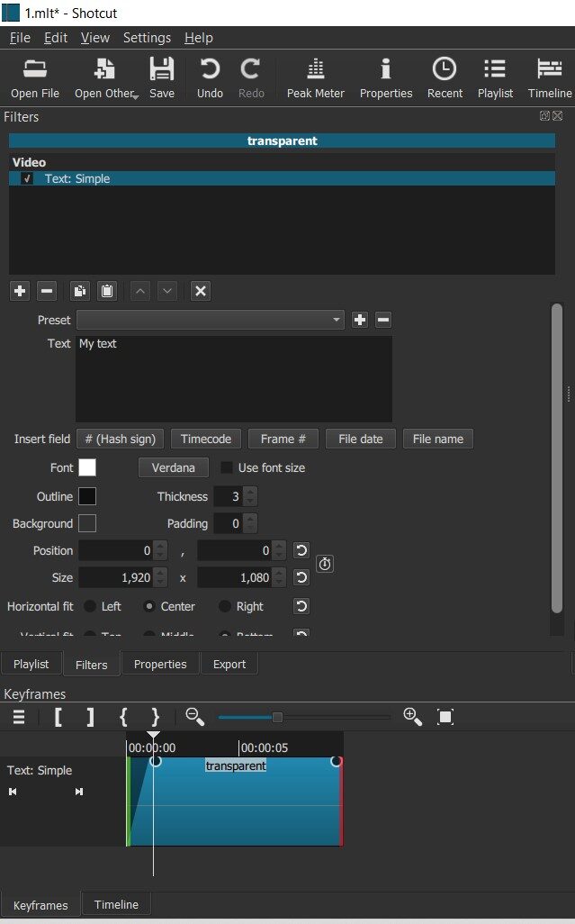
Task: Select Left horizontal fit radio button
Action: (x=90, y=606)
